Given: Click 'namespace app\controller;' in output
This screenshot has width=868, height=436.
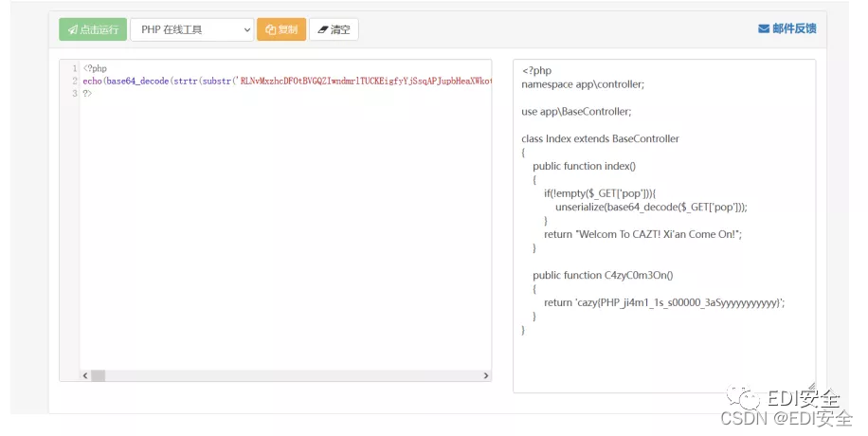Looking at the screenshot, I should [583, 84].
